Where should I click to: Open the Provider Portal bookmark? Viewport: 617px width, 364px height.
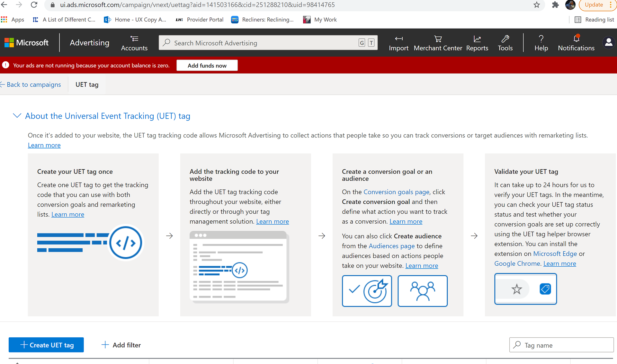point(200,20)
